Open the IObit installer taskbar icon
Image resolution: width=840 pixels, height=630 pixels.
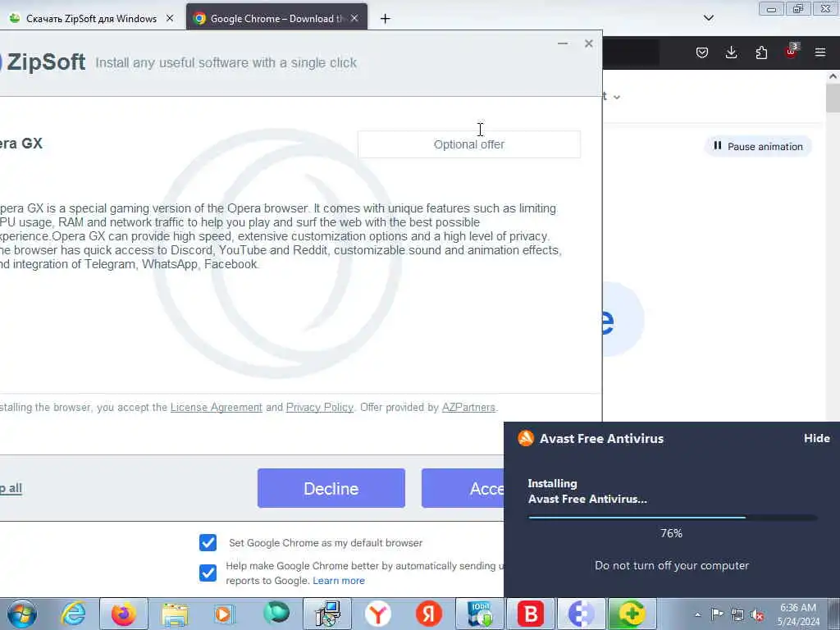point(479,614)
